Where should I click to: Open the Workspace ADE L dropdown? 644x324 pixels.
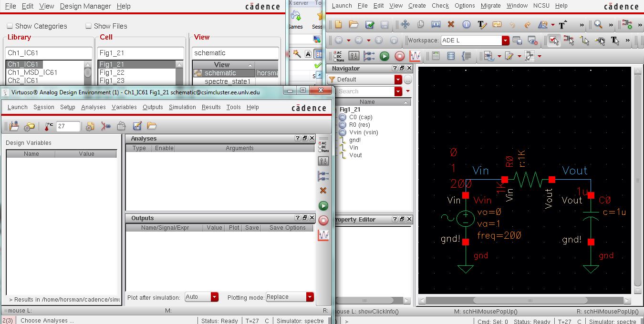point(506,40)
